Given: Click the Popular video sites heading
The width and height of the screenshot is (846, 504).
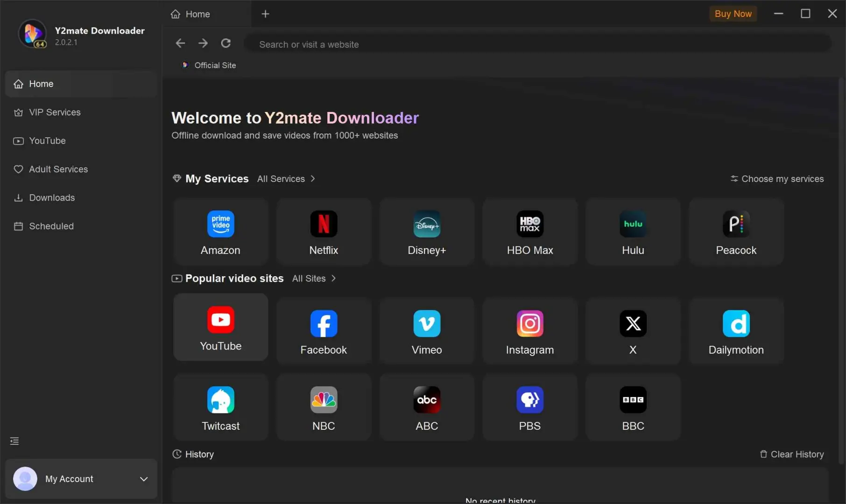Looking at the screenshot, I should click(234, 279).
